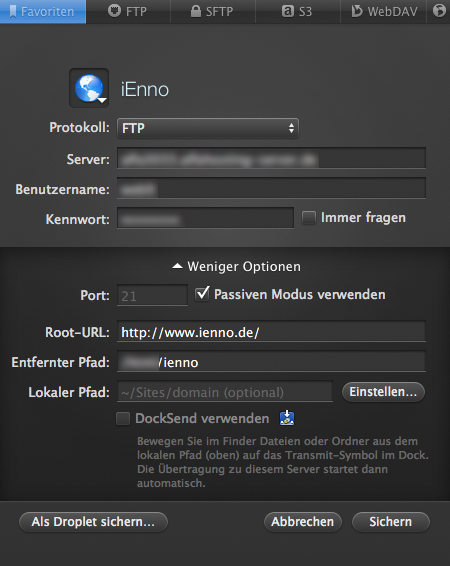
Task: Click the DockSend dock icon
Action: (x=287, y=418)
